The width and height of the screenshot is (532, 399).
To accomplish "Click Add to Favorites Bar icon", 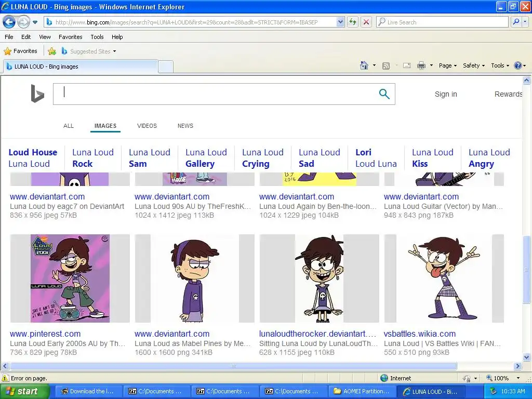I will (52, 51).
